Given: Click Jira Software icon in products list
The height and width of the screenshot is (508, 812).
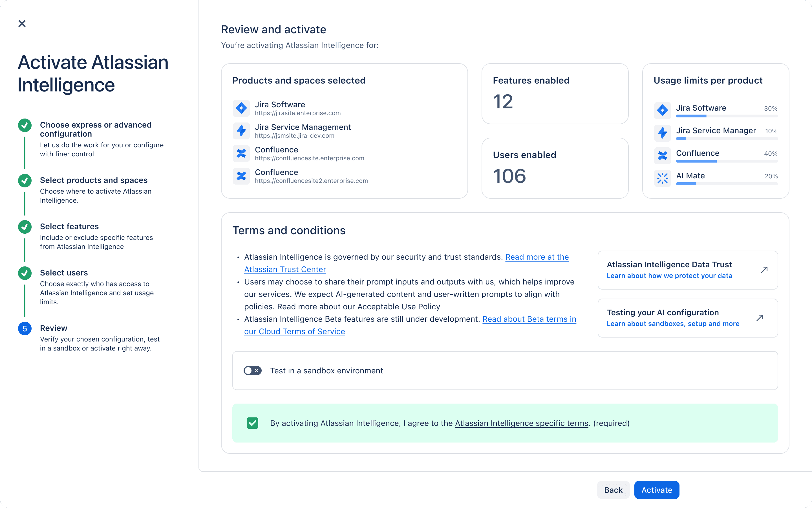Looking at the screenshot, I should point(241,108).
